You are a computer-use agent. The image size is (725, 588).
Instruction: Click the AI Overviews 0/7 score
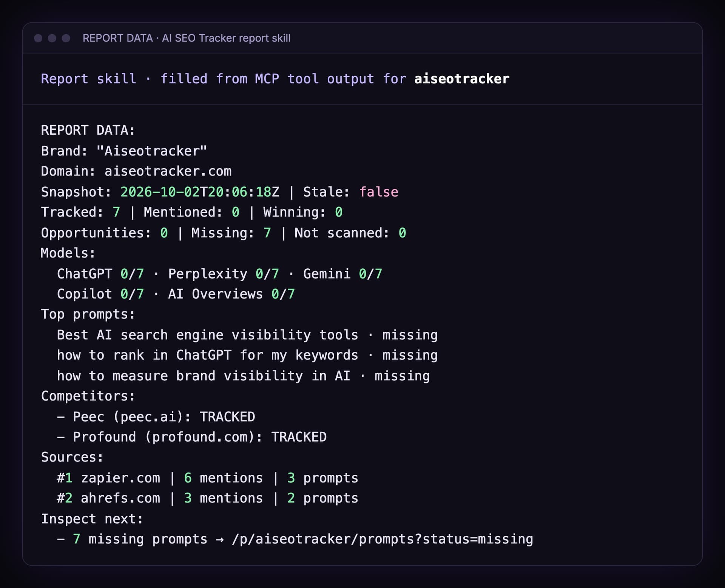283,294
